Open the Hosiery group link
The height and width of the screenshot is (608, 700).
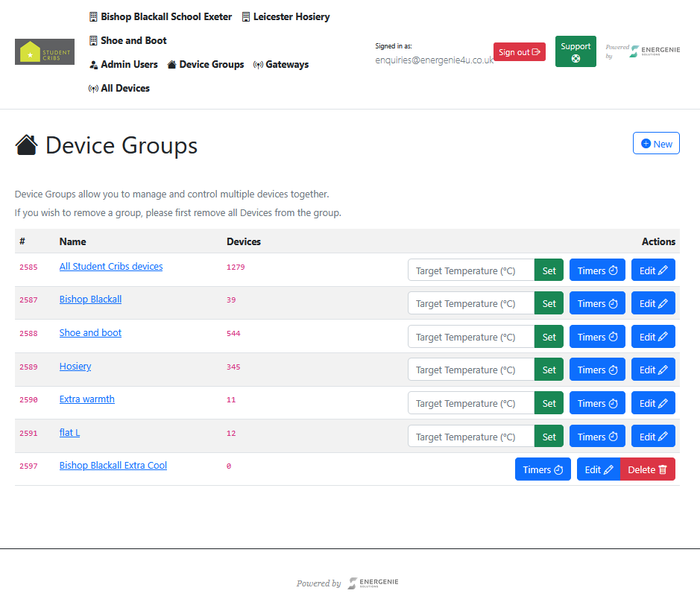[75, 367]
